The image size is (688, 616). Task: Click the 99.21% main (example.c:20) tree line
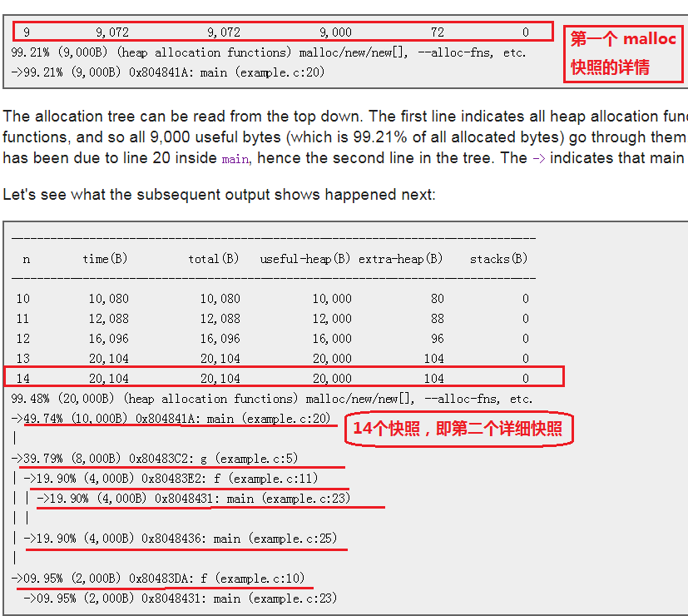(x=168, y=72)
